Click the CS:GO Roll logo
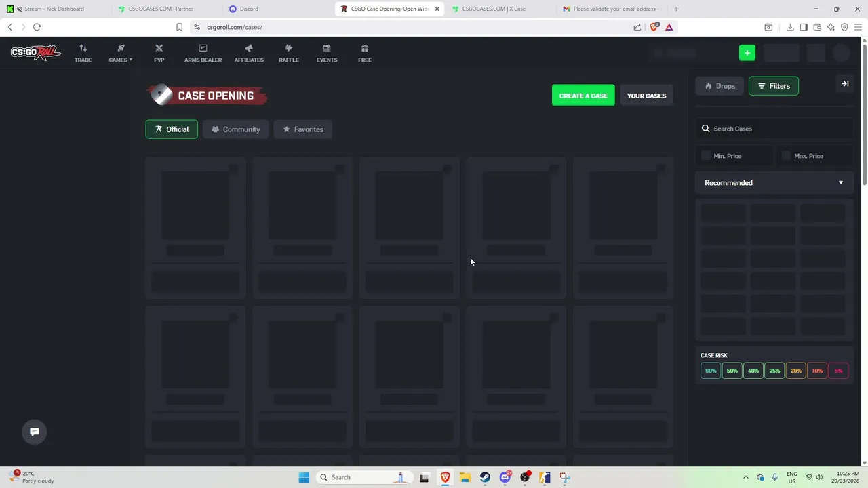Image resolution: width=868 pixels, height=488 pixels. [35, 53]
